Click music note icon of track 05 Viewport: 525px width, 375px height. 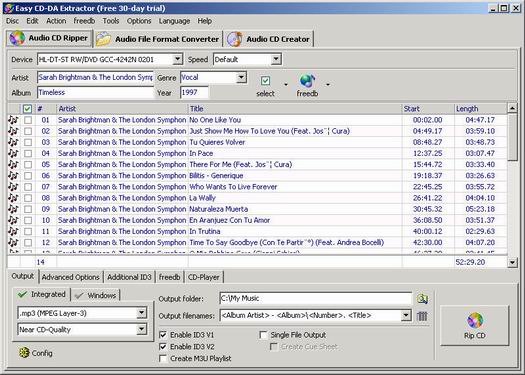coord(13,164)
